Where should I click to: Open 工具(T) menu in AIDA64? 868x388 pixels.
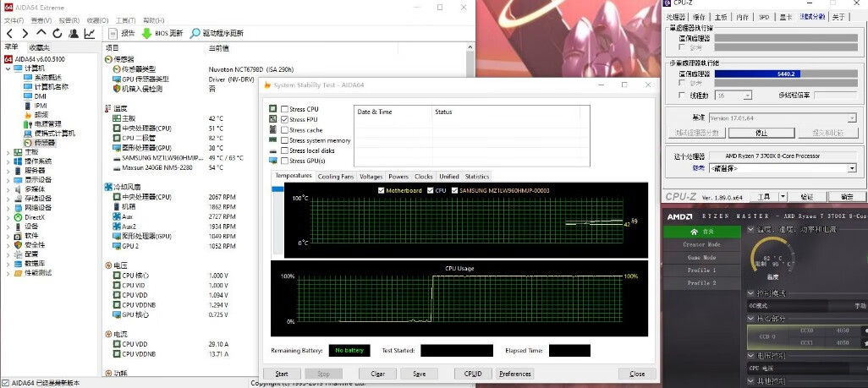[x=126, y=20]
